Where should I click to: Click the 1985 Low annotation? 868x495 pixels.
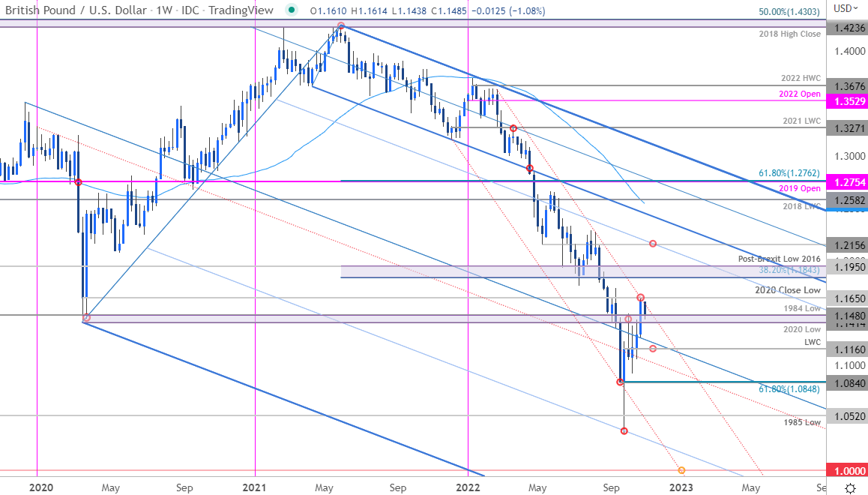click(802, 422)
